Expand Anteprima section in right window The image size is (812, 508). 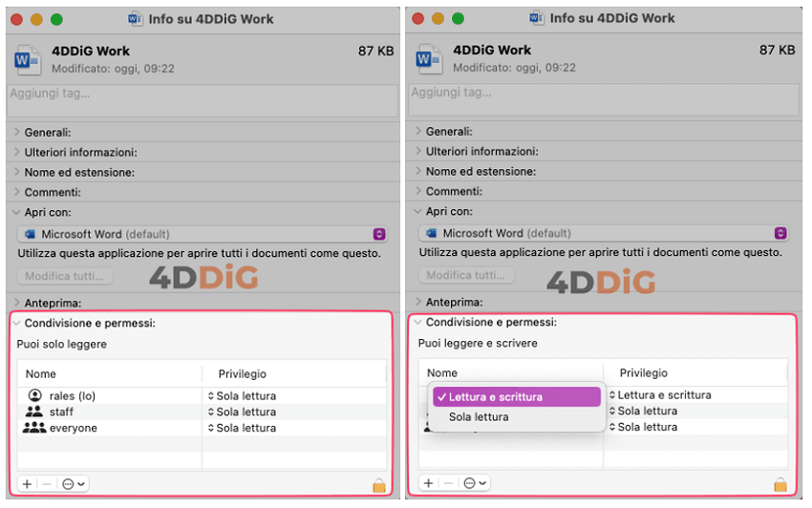click(417, 302)
